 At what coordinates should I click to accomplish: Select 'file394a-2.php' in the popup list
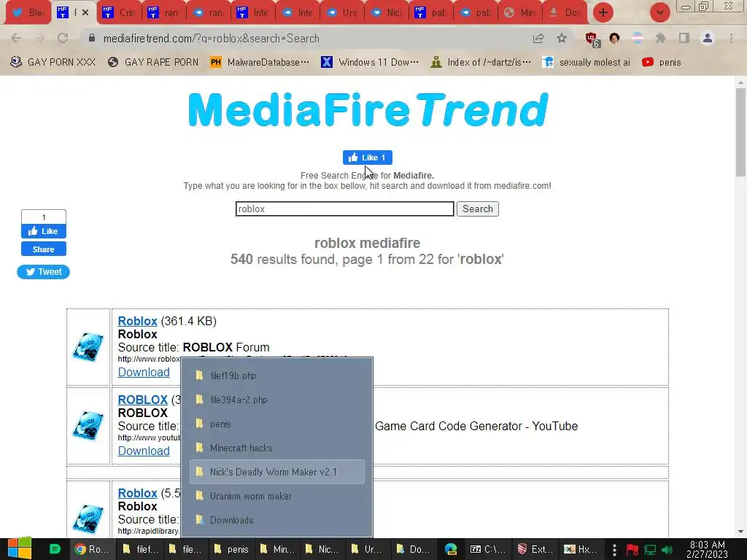[x=277, y=400]
